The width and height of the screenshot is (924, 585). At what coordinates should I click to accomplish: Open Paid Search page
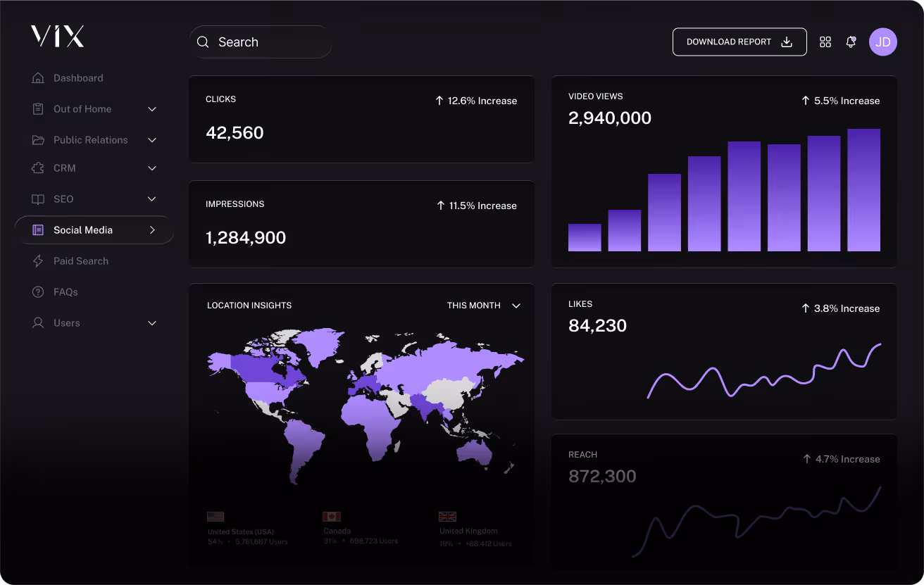click(x=81, y=261)
